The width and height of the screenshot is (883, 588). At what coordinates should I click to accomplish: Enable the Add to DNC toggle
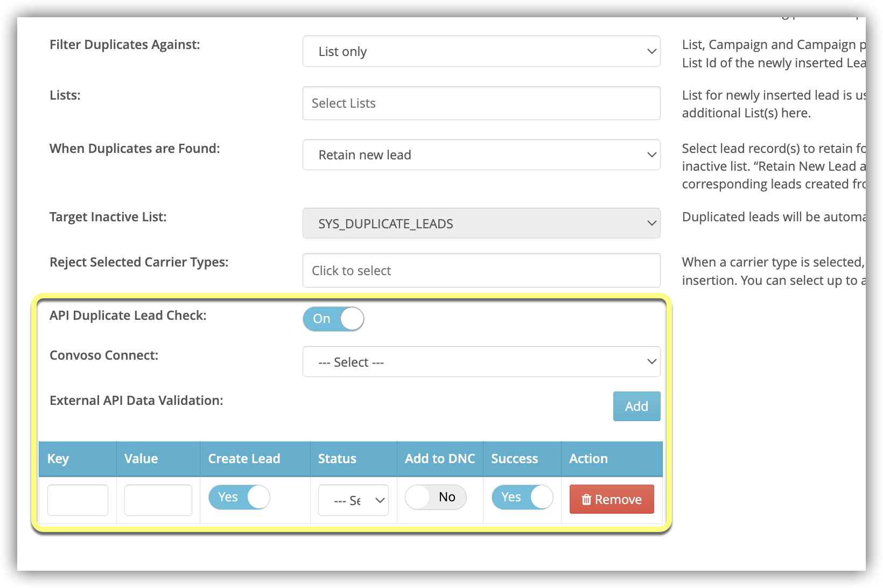point(436,497)
